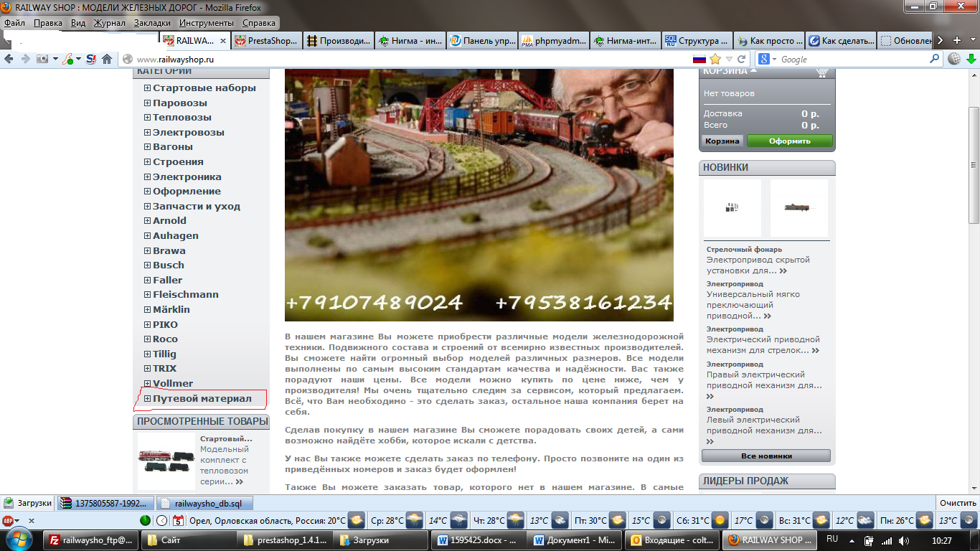Click the clock icon in status bar
980x551 pixels.
(x=162, y=520)
